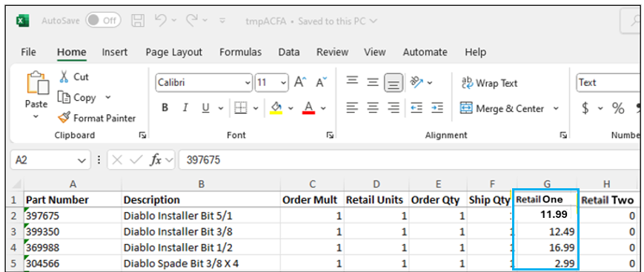This screenshot has height=272, width=644.
Task: Expand the Name Box dropdown arrow
Action: [82, 160]
